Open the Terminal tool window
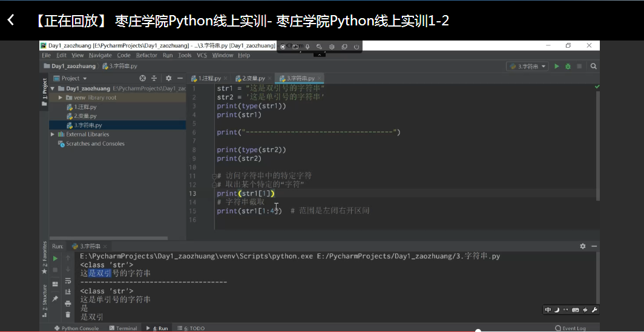 click(123, 328)
